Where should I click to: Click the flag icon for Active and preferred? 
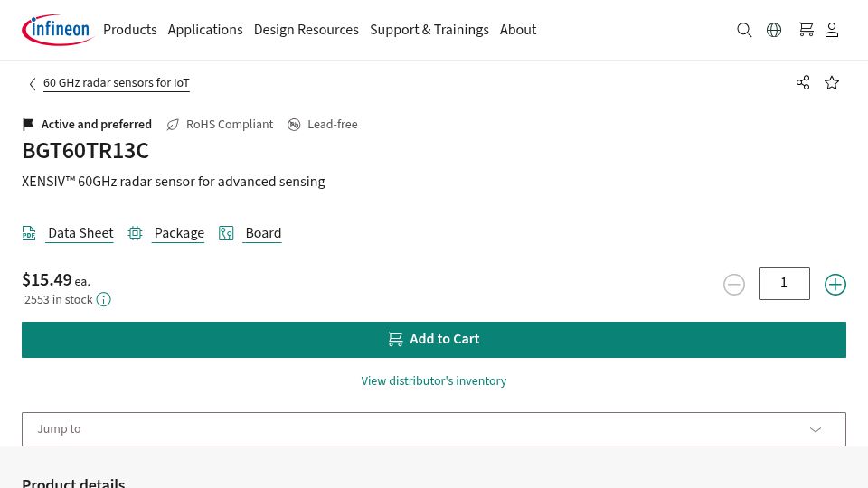click(x=28, y=125)
